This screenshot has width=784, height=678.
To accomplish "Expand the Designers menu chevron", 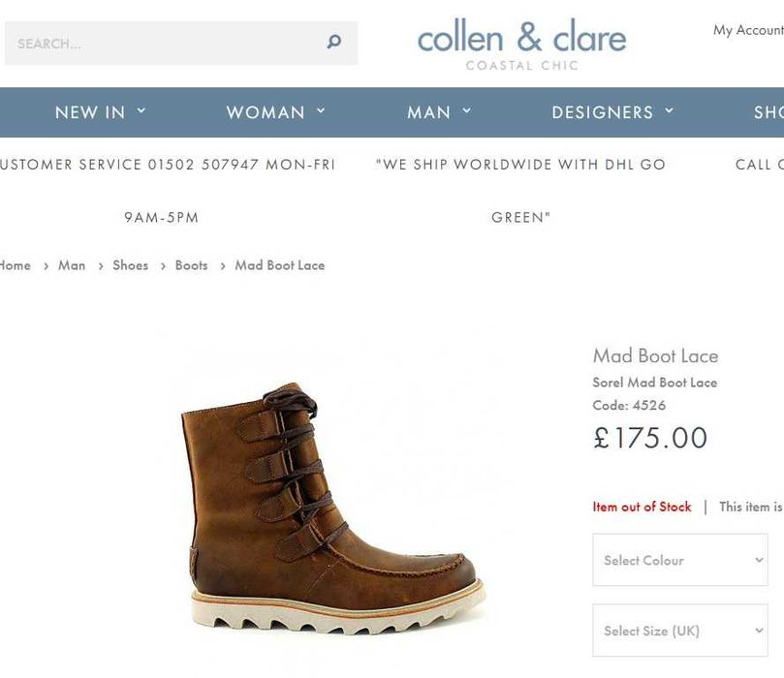I will coord(669,111).
